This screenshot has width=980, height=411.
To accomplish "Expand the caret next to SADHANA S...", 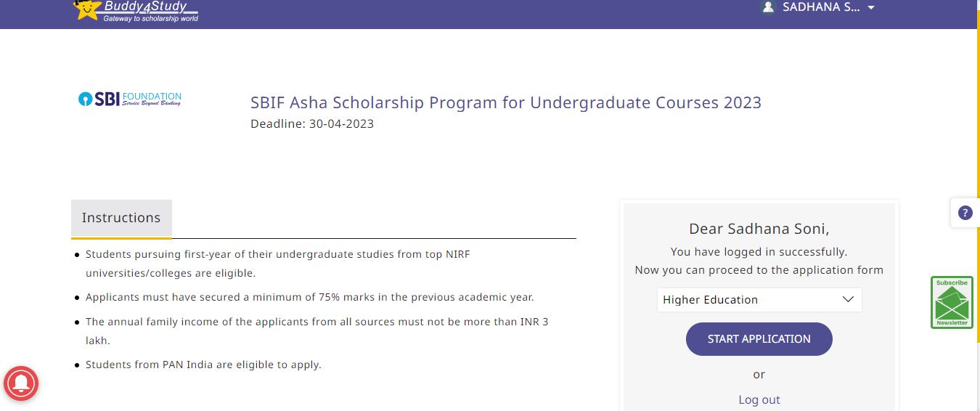I will click(871, 8).
